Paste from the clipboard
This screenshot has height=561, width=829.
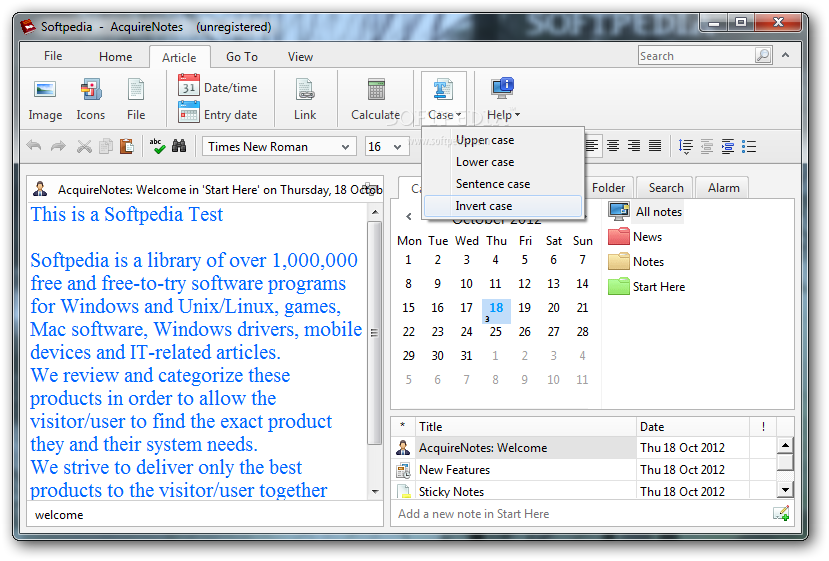click(x=127, y=146)
